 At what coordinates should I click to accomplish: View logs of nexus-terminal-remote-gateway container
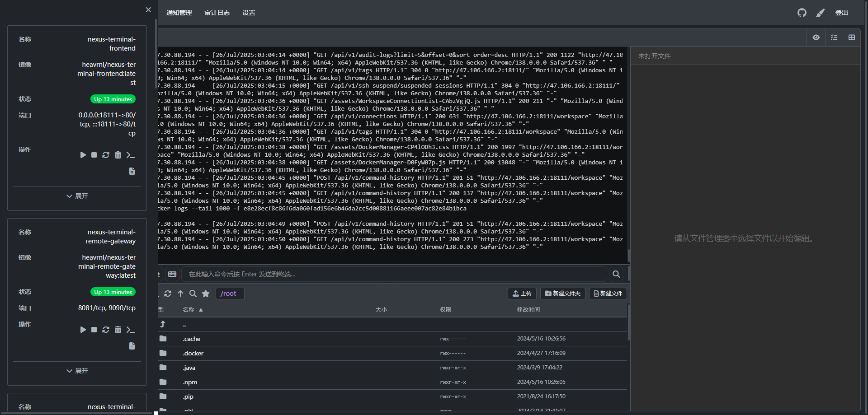coord(132,346)
